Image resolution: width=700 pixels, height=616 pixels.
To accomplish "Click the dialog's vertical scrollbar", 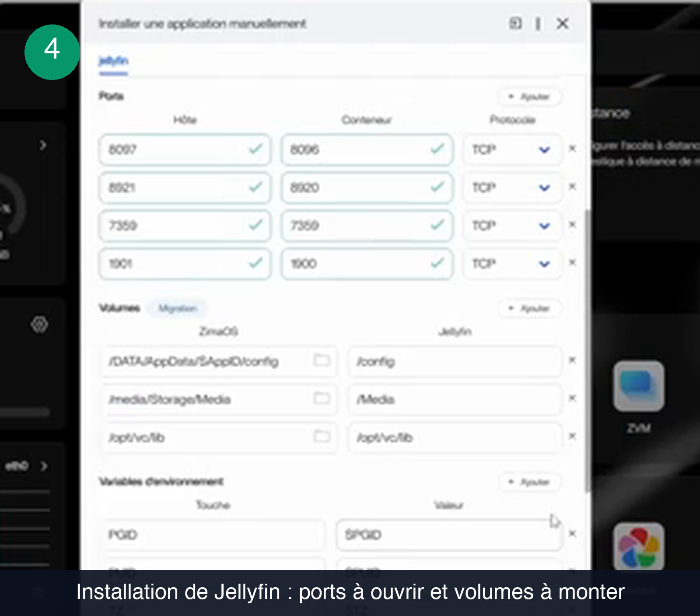I will [x=588, y=351].
